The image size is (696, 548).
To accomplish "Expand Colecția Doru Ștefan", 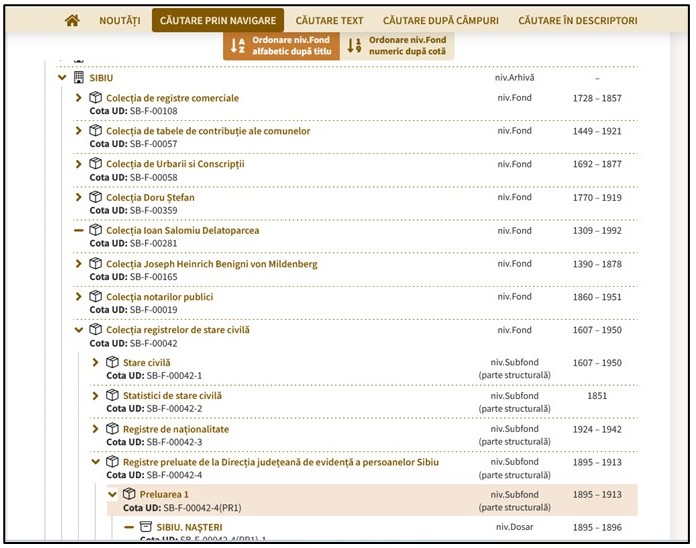I will tap(79, 197).
